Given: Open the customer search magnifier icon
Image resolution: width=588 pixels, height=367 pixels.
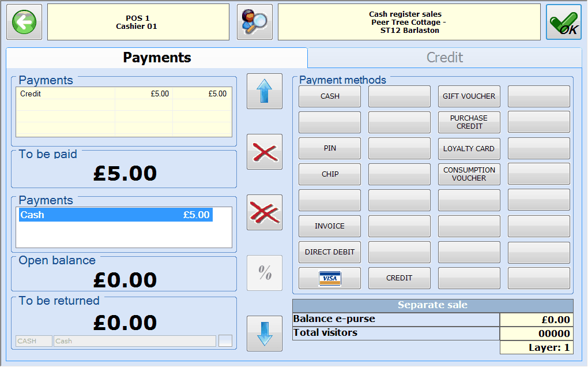Looking at the screenshot, I should click(x=255, y=23).
